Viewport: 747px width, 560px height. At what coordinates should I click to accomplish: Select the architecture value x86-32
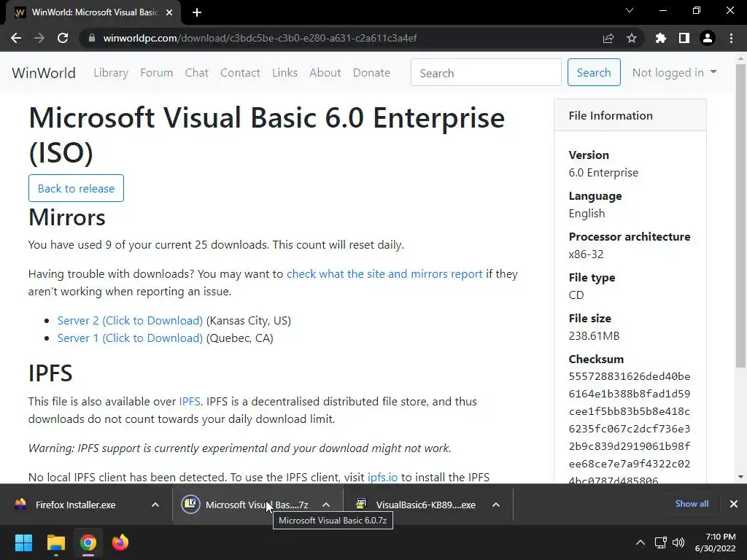pyautogui.click(x=586, y=254)
